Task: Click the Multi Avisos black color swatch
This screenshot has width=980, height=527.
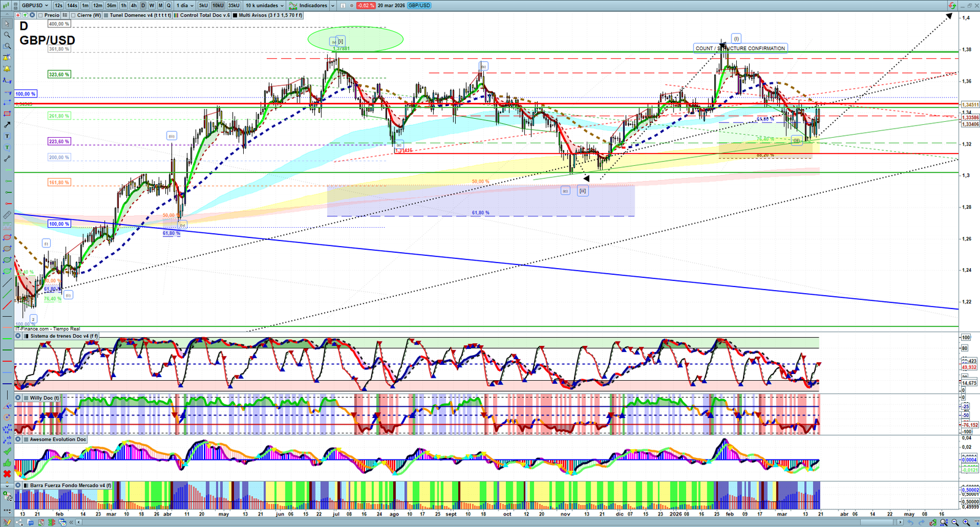Action: click(235, 15)
